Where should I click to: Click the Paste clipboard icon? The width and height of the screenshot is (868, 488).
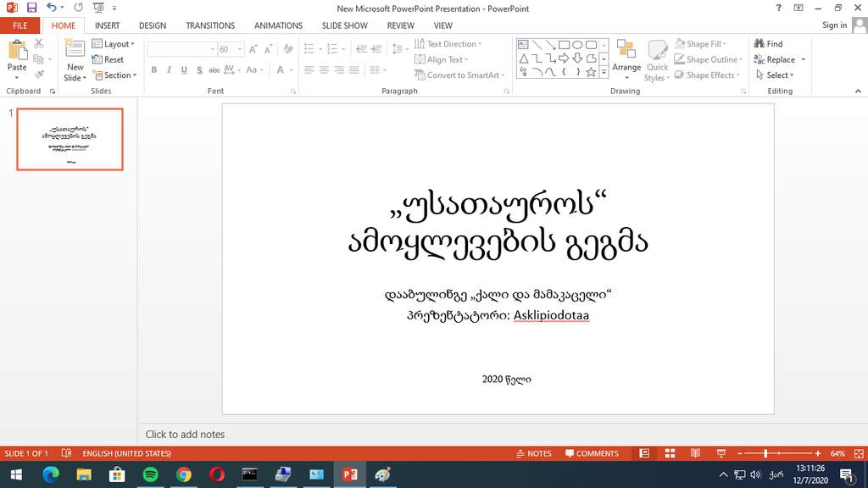17,51
